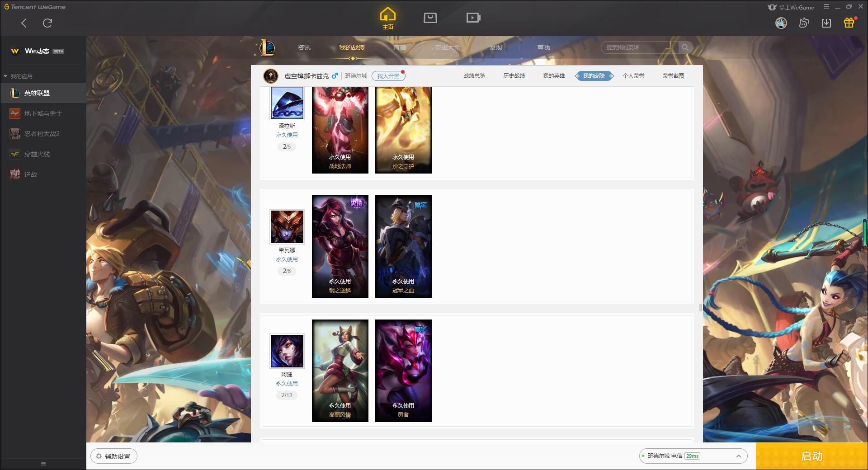Open the 勇者 skin card
Viewport: 868px width, 470px height.
click(x=403, y=371)
